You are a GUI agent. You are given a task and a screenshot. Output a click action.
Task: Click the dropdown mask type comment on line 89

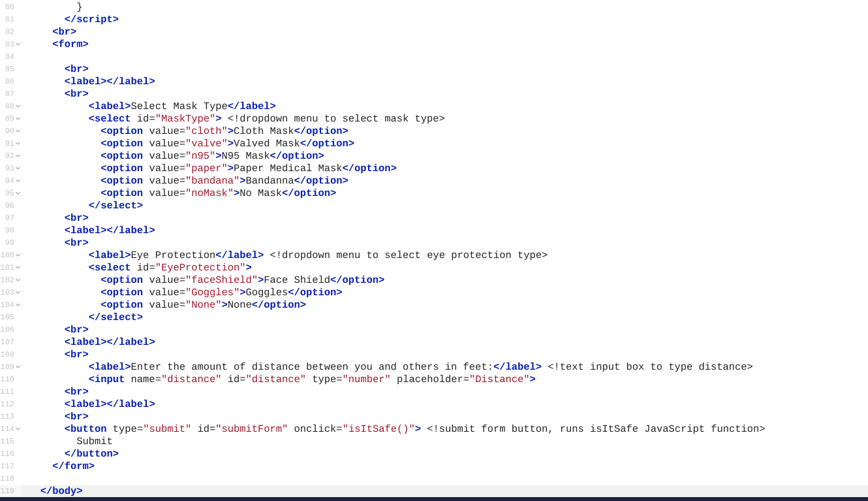(336, 119)
